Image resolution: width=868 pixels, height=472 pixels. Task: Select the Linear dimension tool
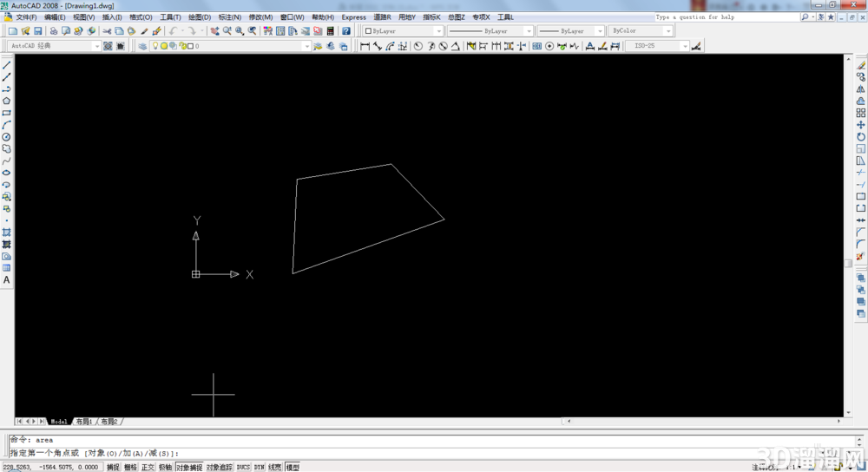[x=365, y=46]
